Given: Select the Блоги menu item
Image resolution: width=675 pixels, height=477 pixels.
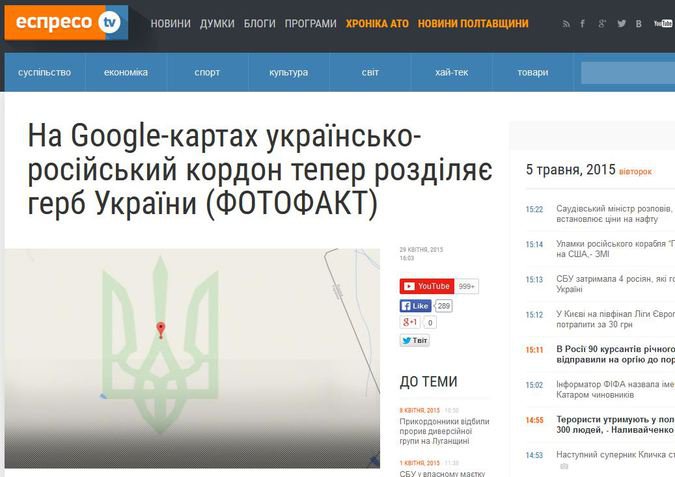Looking at the screenshot, I should tap(260, 23).
